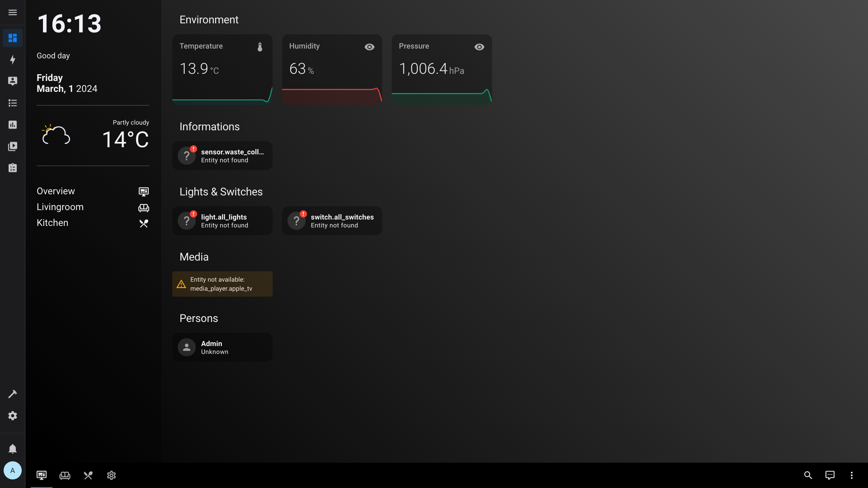Open the Assist chat icon
Viewport: 868px width, 488px height.
pos(830,475)
